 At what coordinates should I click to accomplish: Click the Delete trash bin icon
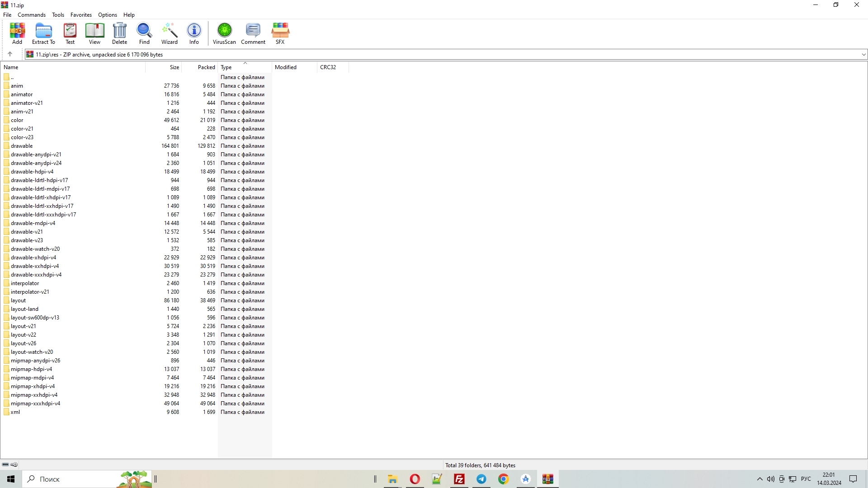119,31
